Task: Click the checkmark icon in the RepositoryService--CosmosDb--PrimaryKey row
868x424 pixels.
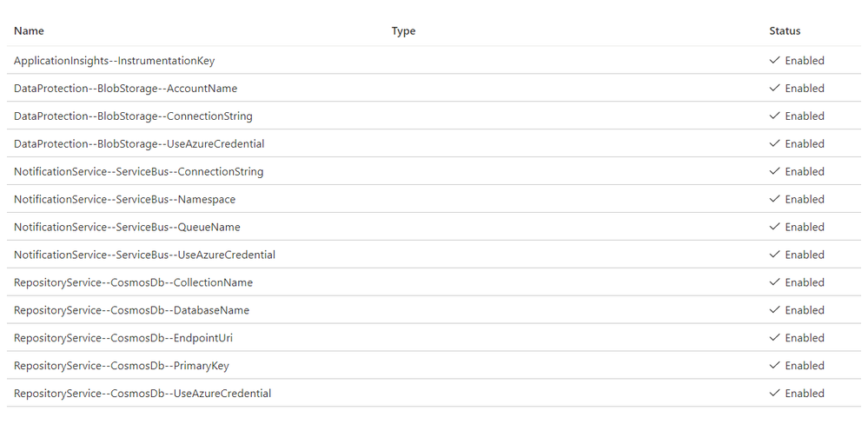Action: pyautogui.click(x=774, y=365)
